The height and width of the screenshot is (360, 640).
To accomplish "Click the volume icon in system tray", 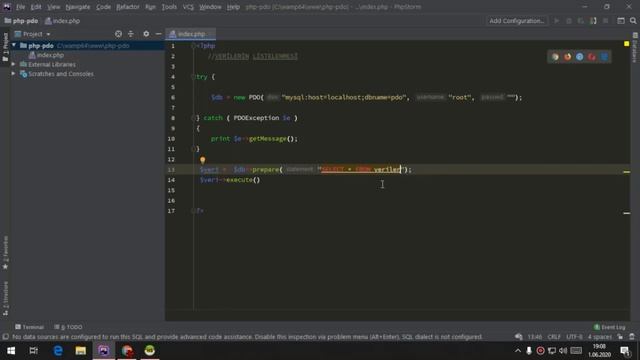I will click(563, 351).
